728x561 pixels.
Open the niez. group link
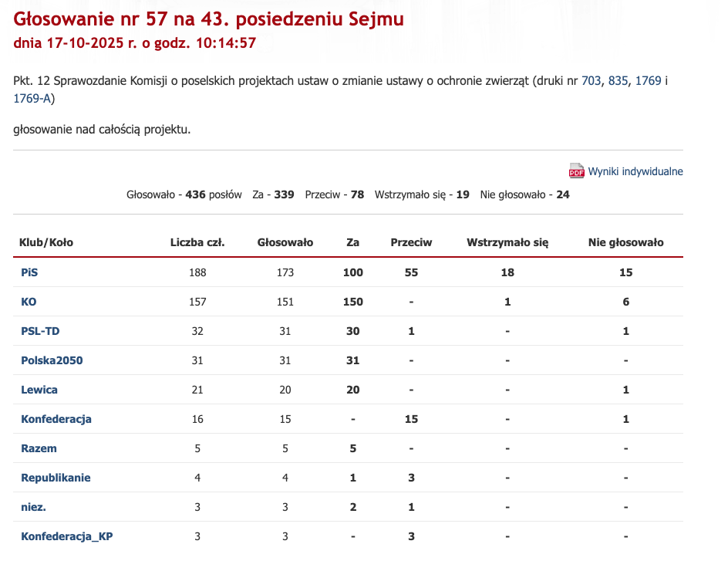coord(33,507)
